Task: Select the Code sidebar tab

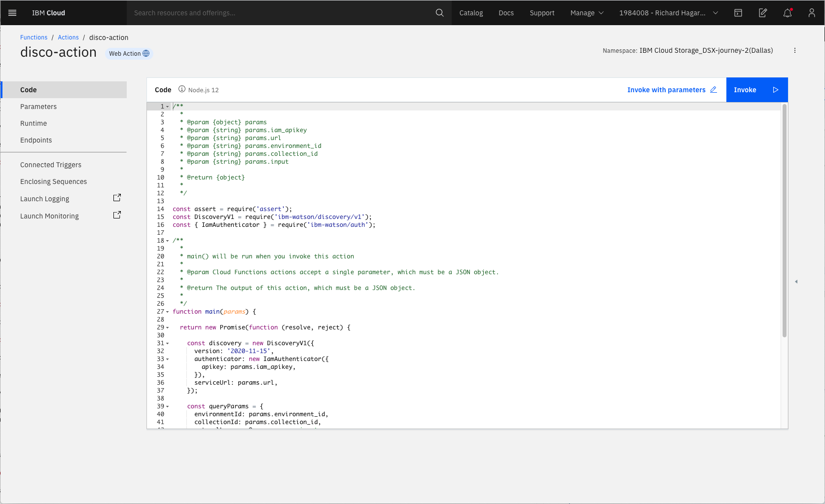Action: (64, 90)
